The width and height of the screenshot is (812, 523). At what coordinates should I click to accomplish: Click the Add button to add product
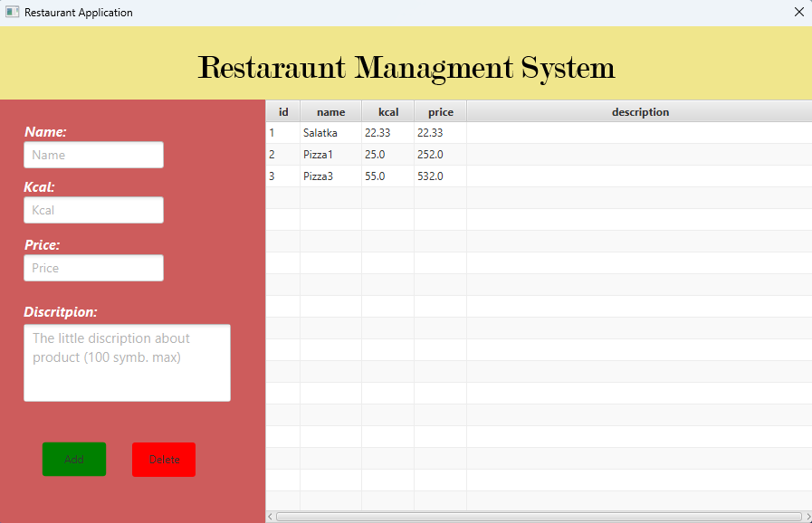pyautogui.click(x=73, y=459)
